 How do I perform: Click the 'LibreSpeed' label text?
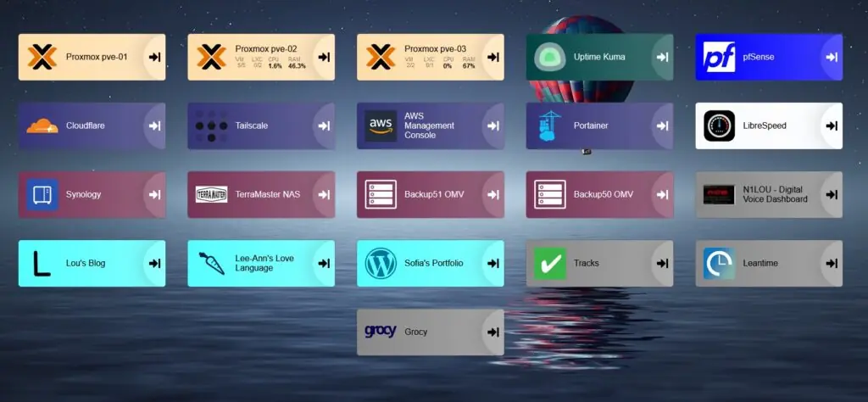pyautogui.click(x=765, y=126)
